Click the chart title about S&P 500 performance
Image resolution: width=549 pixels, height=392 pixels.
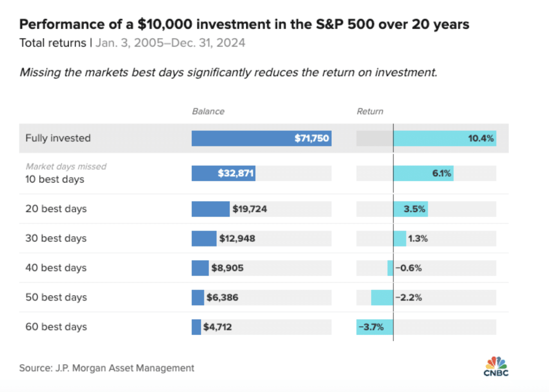pos(244,25)
